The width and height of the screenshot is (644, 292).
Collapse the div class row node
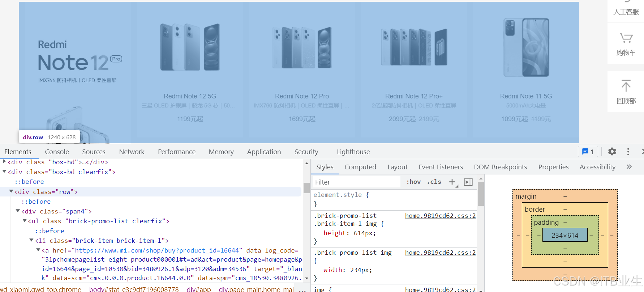[11, 191]
